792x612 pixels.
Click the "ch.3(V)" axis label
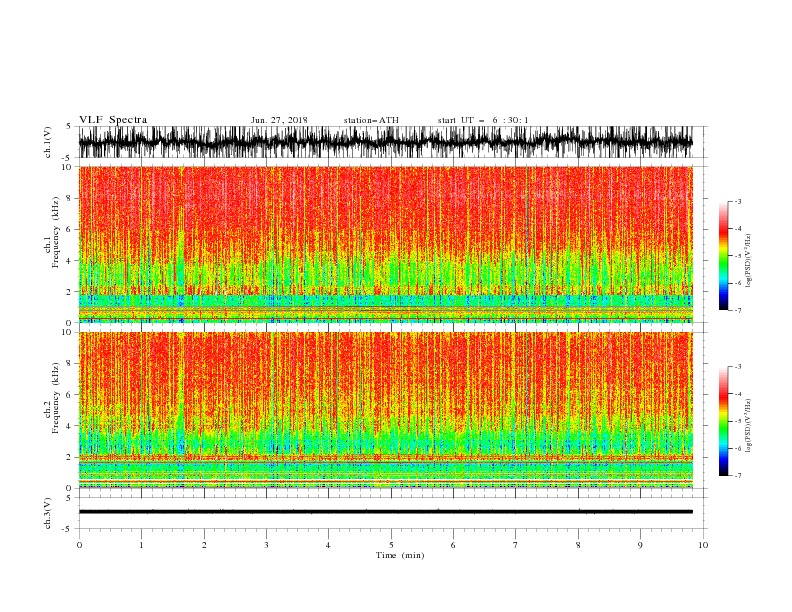48,513
